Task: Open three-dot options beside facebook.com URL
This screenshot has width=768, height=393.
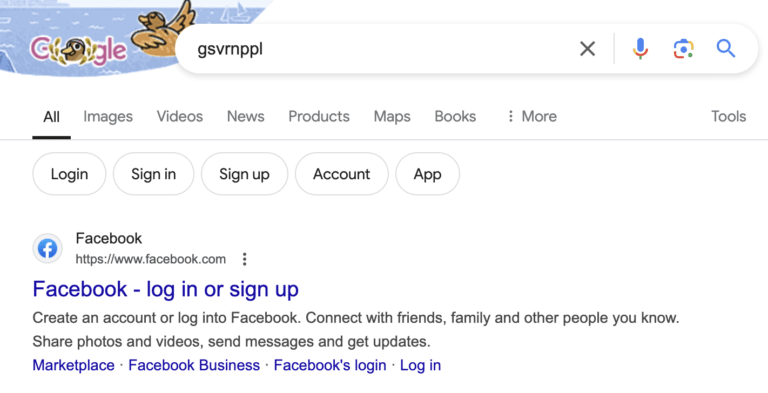Action: tap(244, 259)
